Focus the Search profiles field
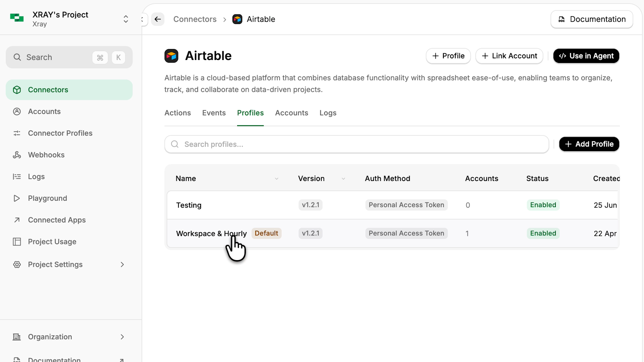The image size is (644, 362). [357, 144]
